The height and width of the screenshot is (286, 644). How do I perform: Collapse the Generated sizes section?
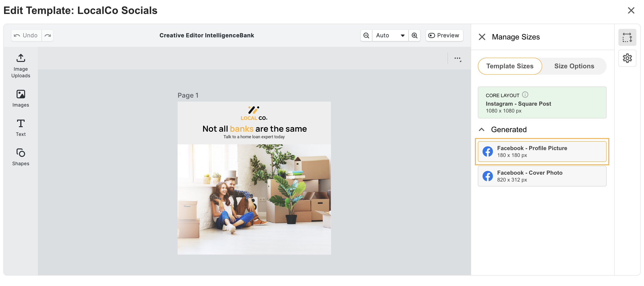click(x=482, y=130)
